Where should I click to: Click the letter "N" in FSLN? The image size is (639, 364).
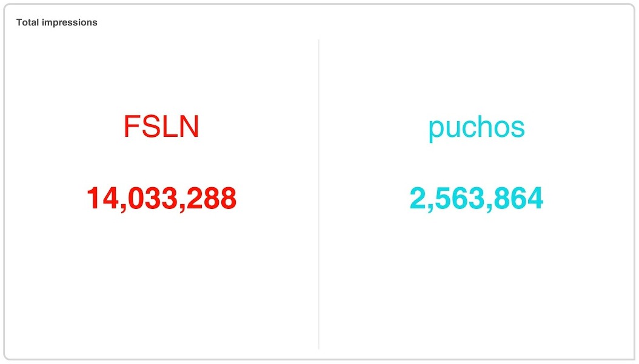pyautogui.click(x=189, y=127)
